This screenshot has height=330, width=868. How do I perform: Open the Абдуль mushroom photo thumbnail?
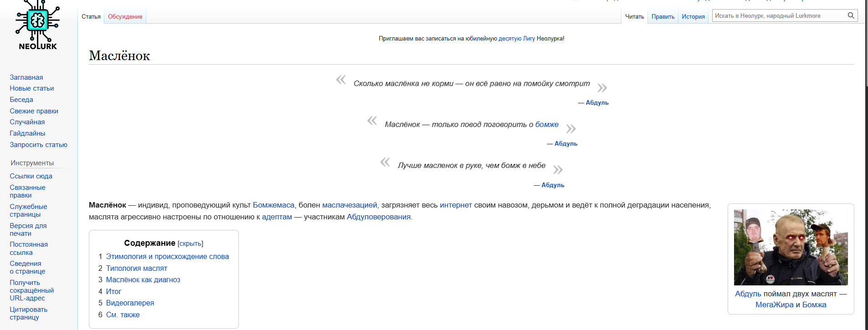[791, 247]
